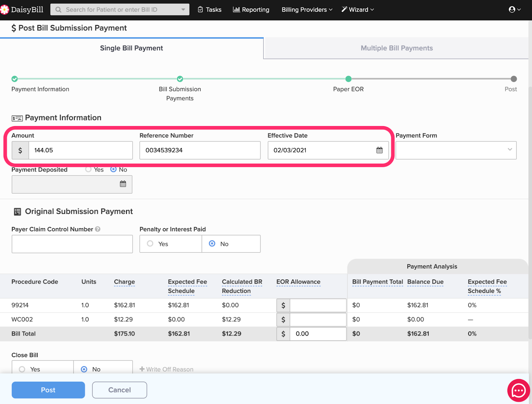Image resolution: width=532 pixels, height=404 pixels.
Task: Open the Payment Deposited calendar icon
Action: pyautogui.click(x=123, y=184)
